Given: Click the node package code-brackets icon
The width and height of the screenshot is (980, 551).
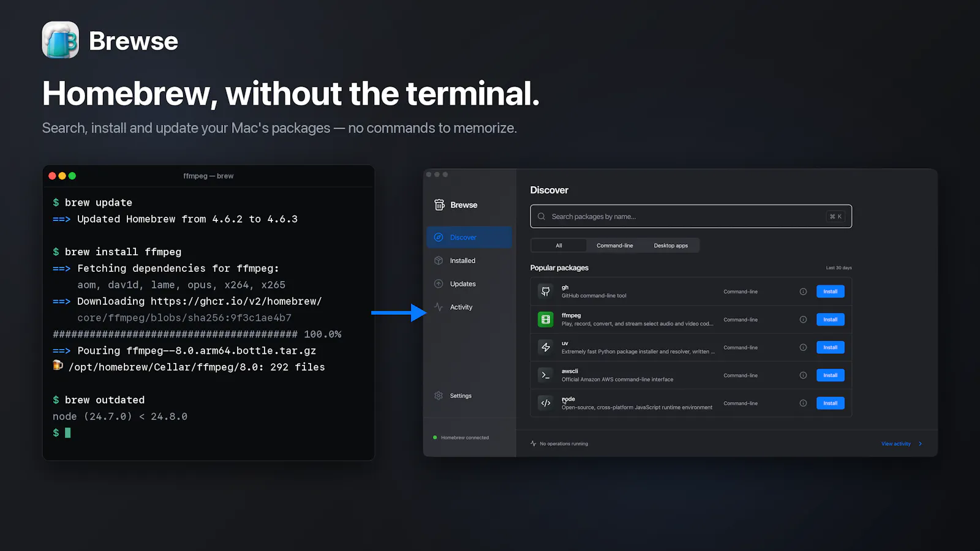Looking at the screenshot, I should click(545, 403).
